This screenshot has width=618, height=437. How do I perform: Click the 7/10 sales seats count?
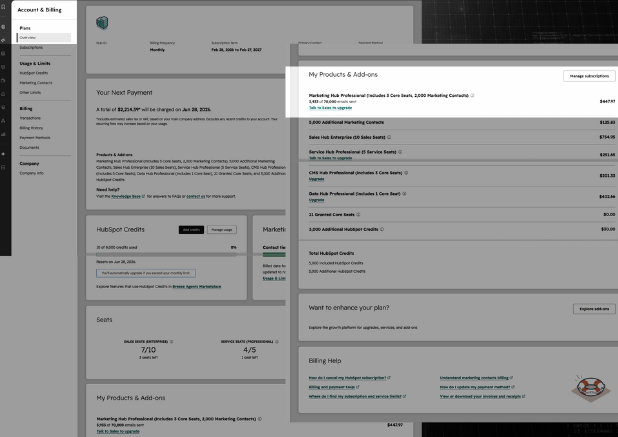(x=148, y=350)
